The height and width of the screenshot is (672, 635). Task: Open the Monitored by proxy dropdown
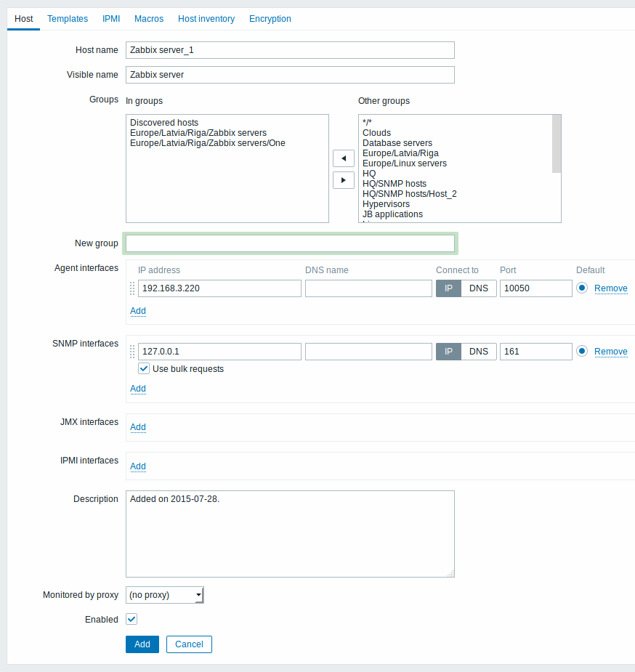tap(165, 595)
